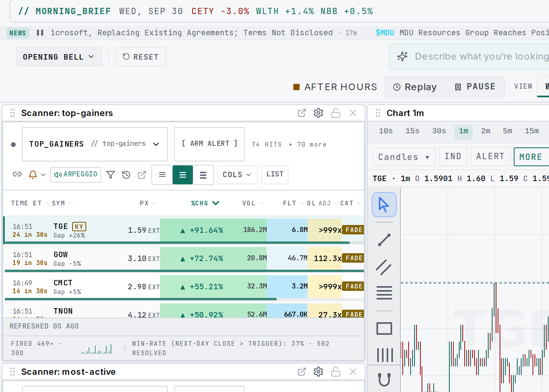Switch chart to the 2m timeframe
549x392 pixels.
click(x=485, y=131)
